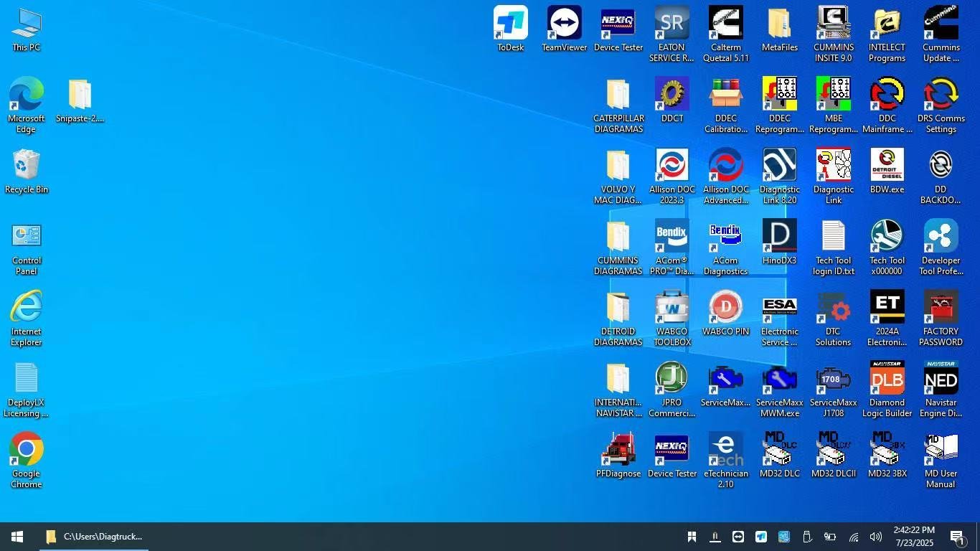Viewport: 980px width, 551px height.
Task: Open the notification center
Action: pos(957,537)
